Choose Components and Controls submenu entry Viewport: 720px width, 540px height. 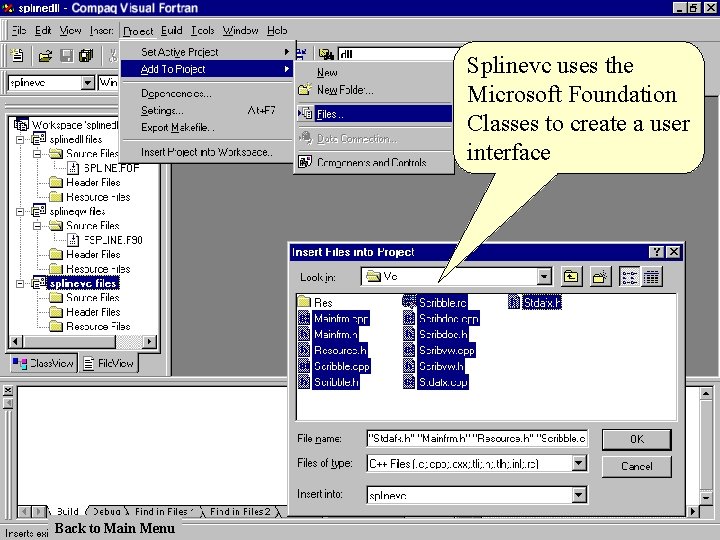[374, 162]
